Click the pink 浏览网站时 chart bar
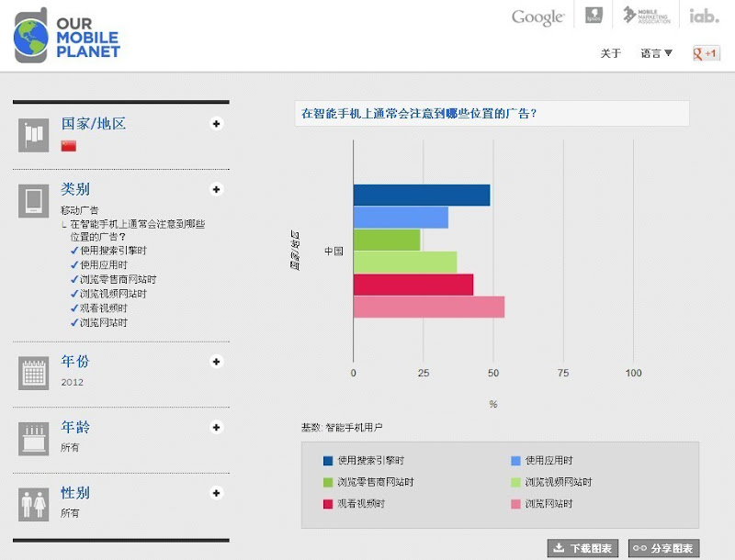Screen dimensions: 735x560 (x=429, y=307)
